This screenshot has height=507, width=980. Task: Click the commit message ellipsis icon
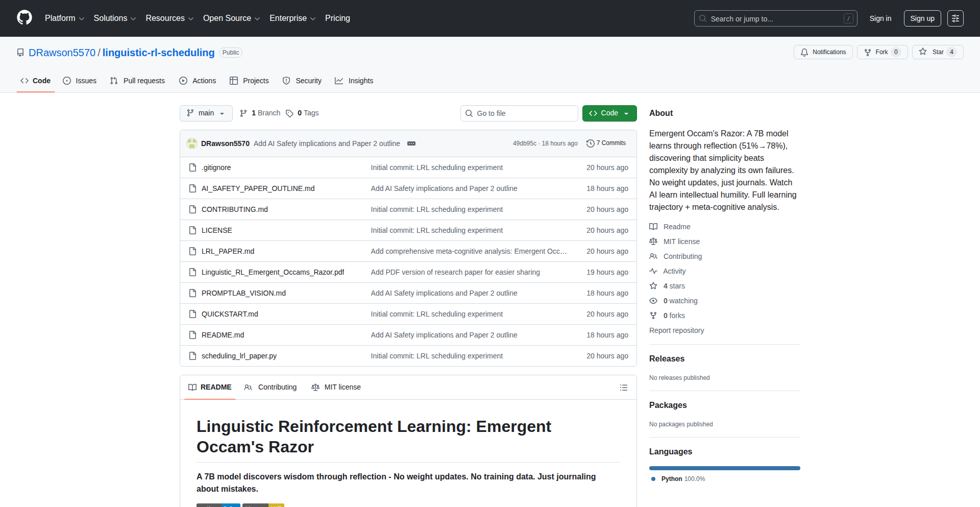pyautogui.click(x=411, y=143)
